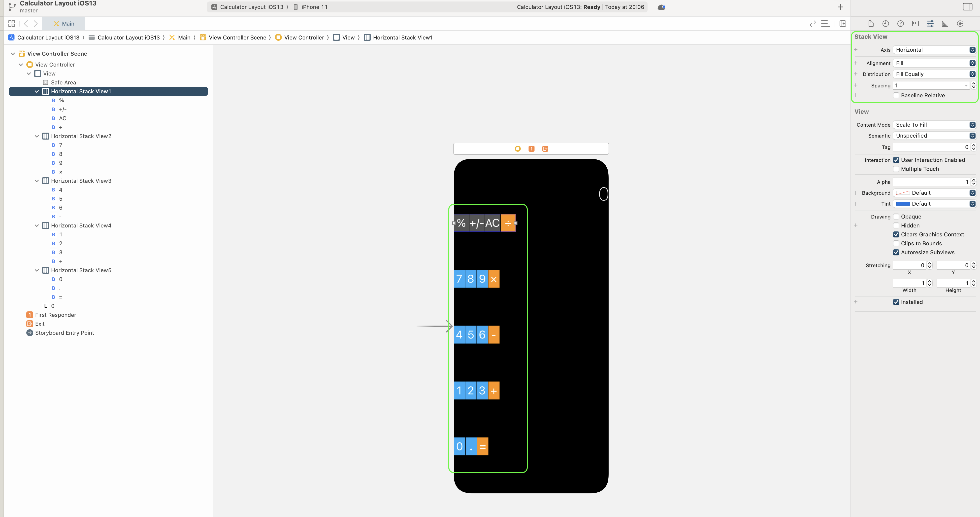
Task: Click Calculator Layout iOS13 project breadcrumb
Action: (x=44, y=37)
